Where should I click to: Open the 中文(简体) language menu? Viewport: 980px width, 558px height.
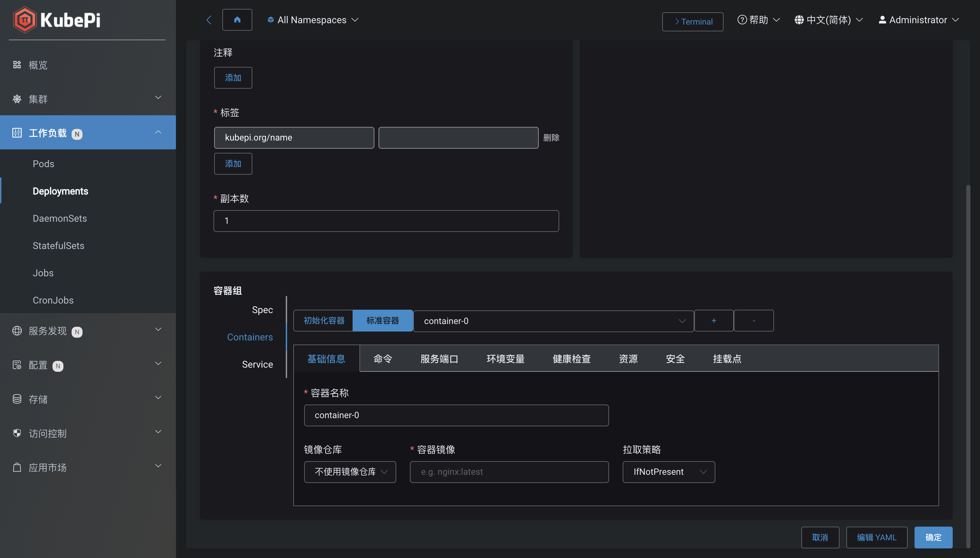click(829, 19)
